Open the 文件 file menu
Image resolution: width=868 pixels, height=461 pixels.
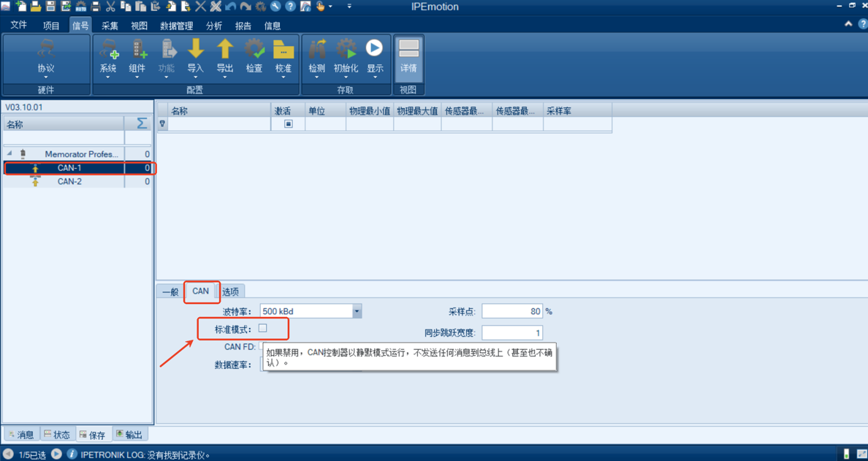click(x=19, y=25)
